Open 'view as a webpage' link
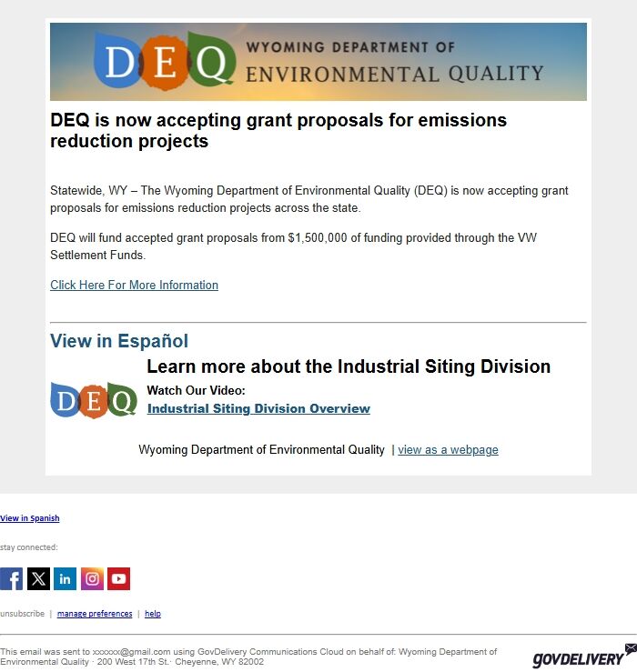The width and height of the screenshot is (637, 672). pyautogui.click(x=448, y=450)
